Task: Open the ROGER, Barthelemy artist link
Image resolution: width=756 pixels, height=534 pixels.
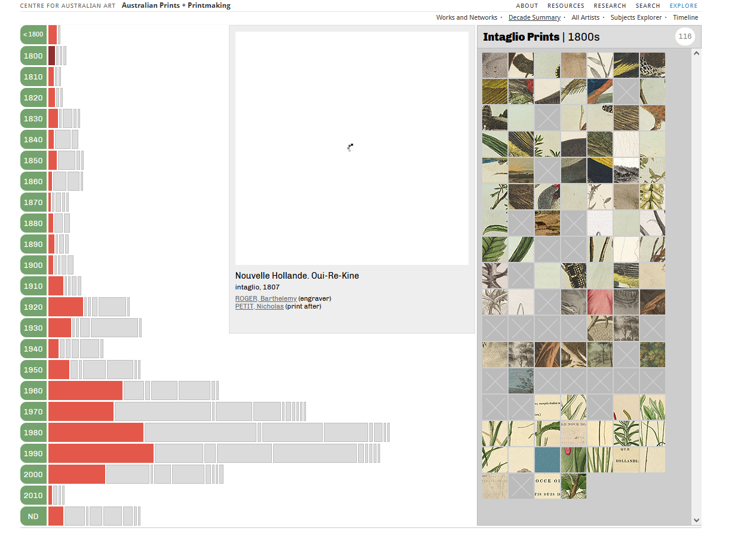Action: click(x=265, y=298)
